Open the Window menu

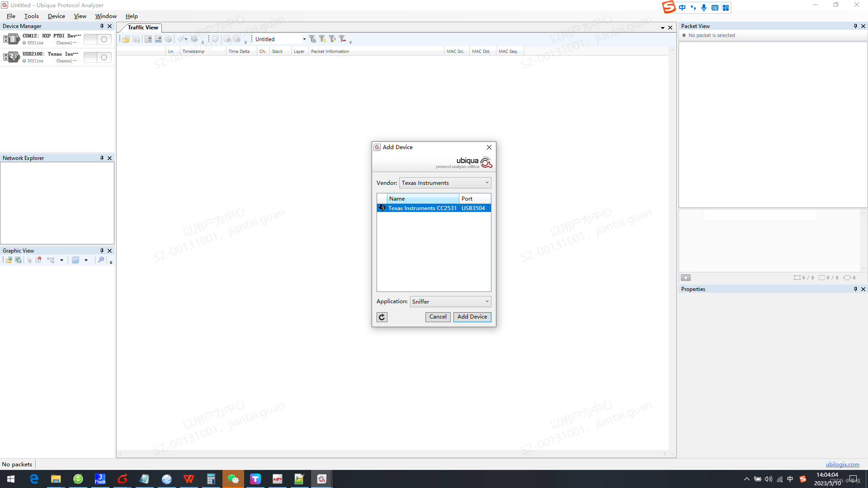point(106,16)
